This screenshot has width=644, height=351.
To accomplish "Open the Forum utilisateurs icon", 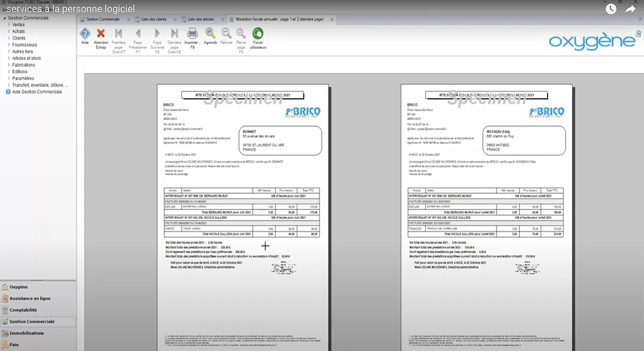I will point(258,33).
